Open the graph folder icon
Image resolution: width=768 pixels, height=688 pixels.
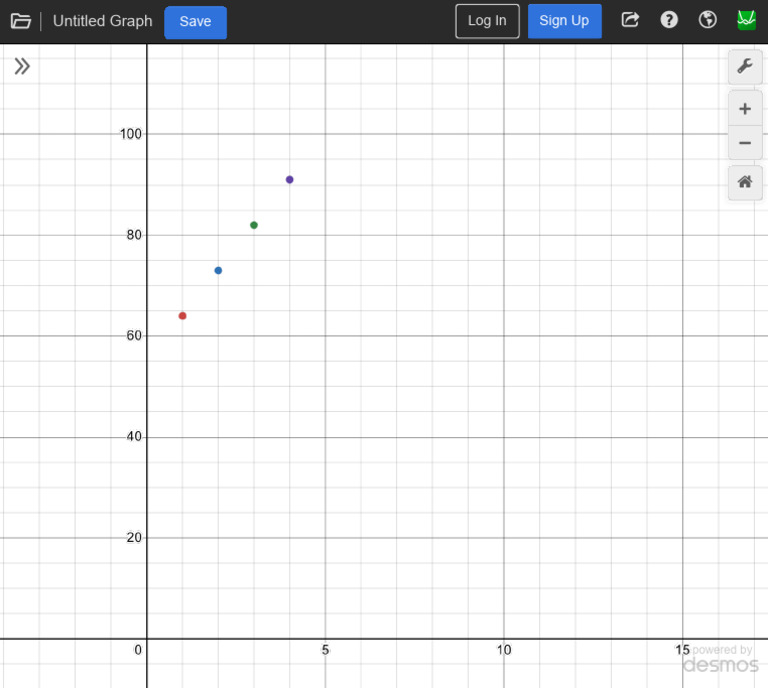[21, 21]
